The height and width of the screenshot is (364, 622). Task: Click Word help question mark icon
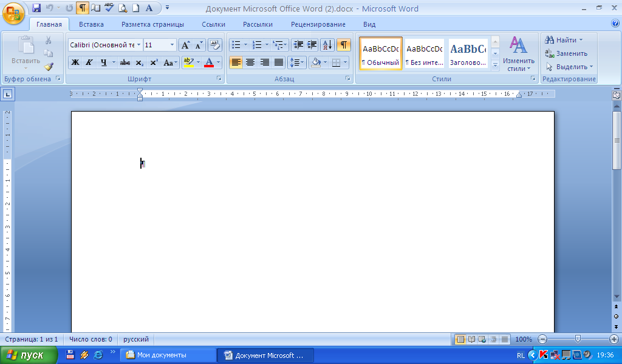point(615,24)
